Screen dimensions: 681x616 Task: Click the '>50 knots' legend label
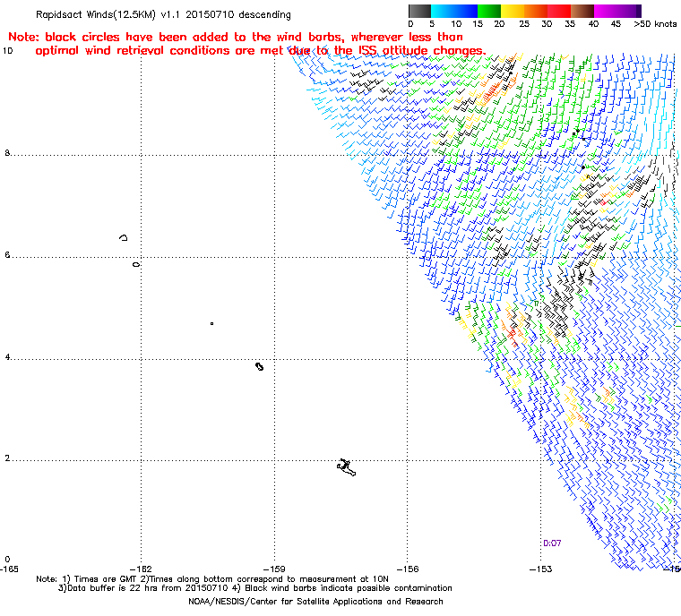pyautogui.click(x=655, y=24)
